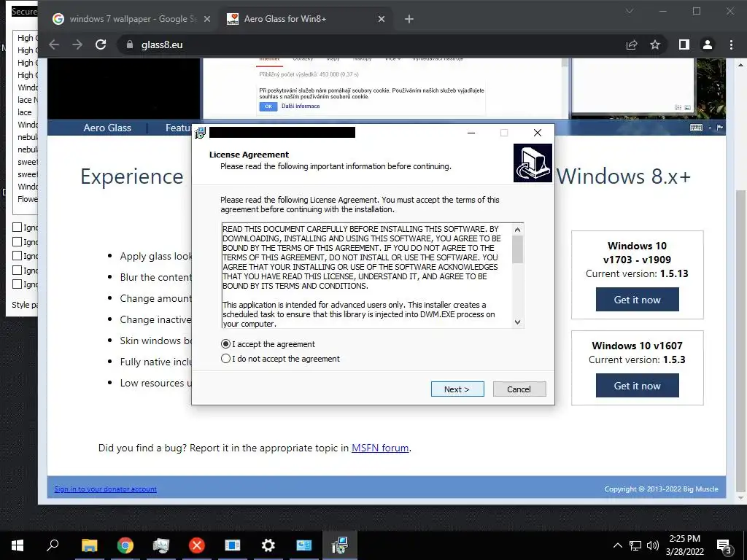Open the MSFN forum link
747x560 pixels.
380,448
